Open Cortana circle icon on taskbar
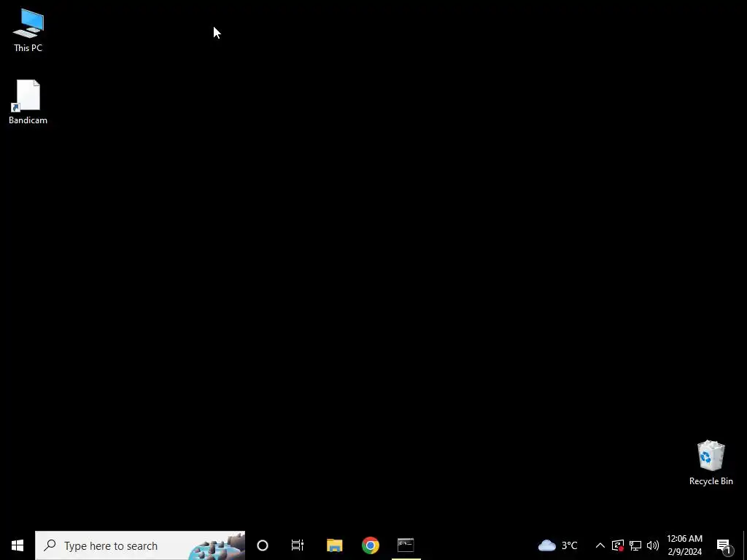 point(263,545)
